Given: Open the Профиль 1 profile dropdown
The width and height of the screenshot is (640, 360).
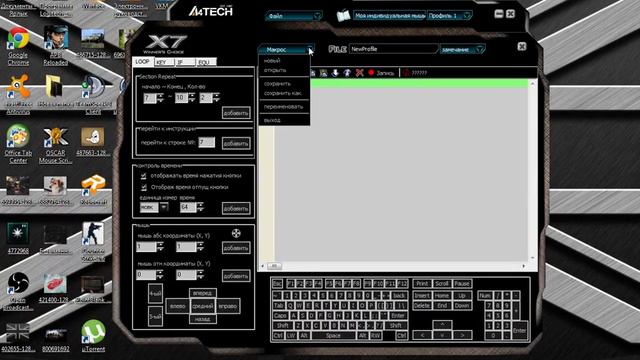Looking at the screenshot, I should point(449,16).
